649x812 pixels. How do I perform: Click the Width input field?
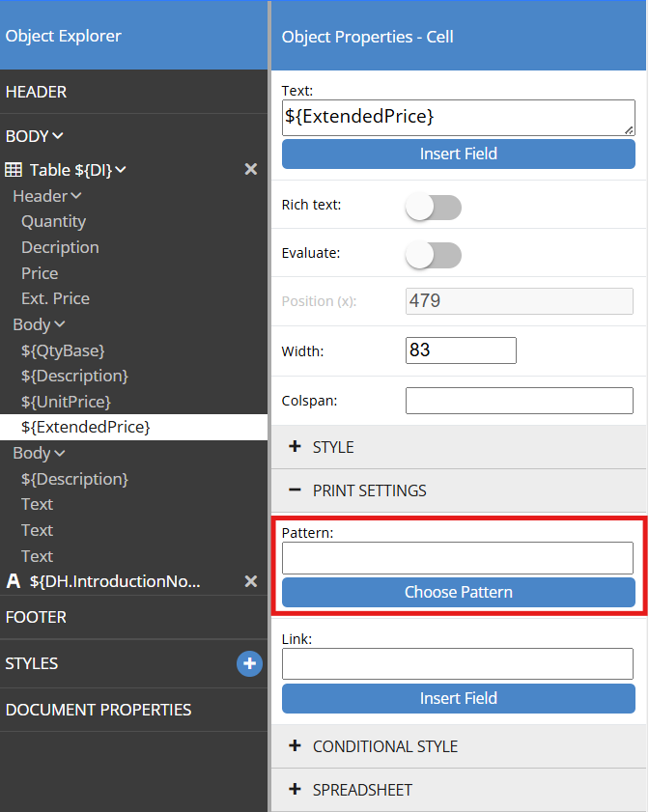(x=461, y=350)
